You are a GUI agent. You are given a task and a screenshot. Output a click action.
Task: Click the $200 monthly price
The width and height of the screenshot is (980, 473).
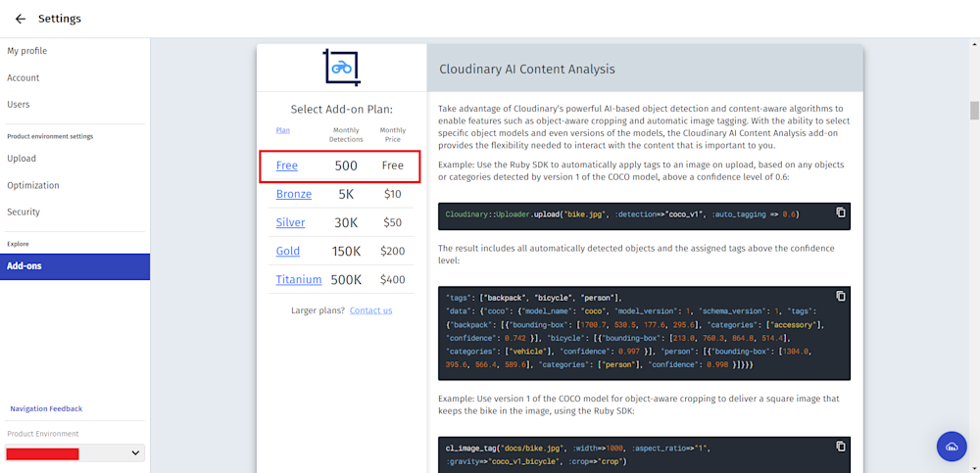point(393,251)
